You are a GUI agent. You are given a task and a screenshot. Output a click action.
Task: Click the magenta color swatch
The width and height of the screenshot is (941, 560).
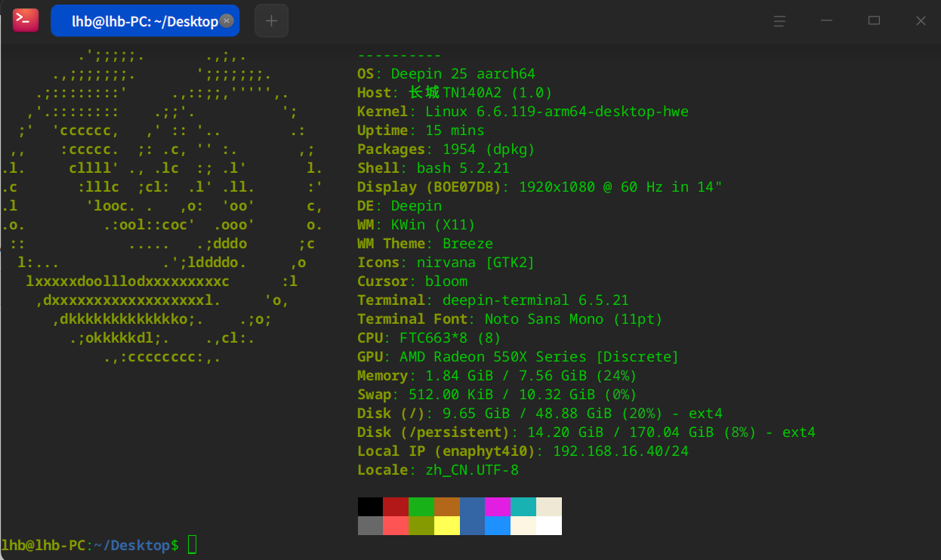(x=498, y=506)
